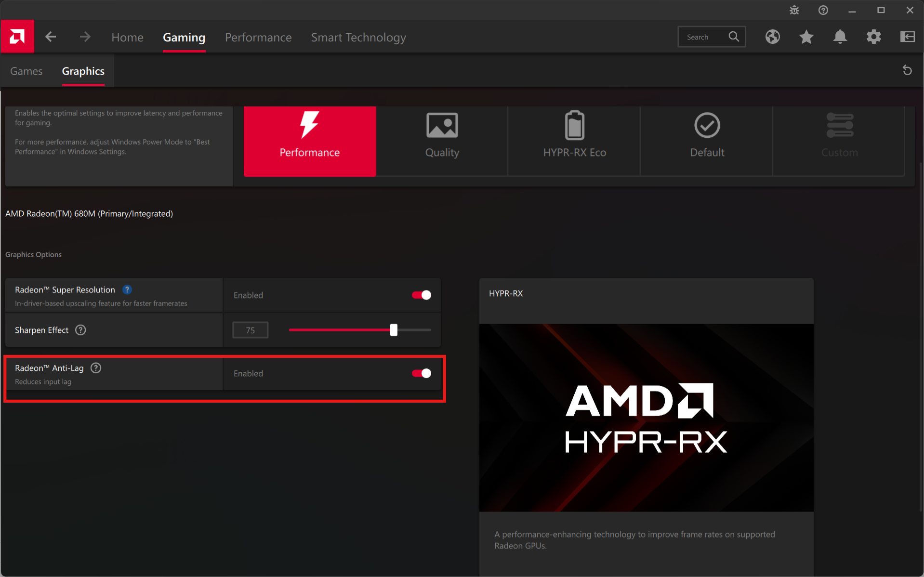Open the web browser globe icon
Viewport: 924px width, 577px height.
pos(773,37)
